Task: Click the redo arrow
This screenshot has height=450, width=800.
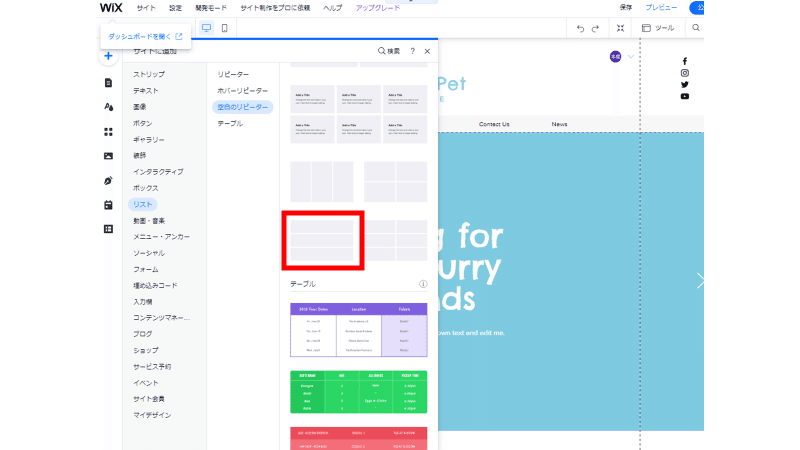Action: pos(595,29)
